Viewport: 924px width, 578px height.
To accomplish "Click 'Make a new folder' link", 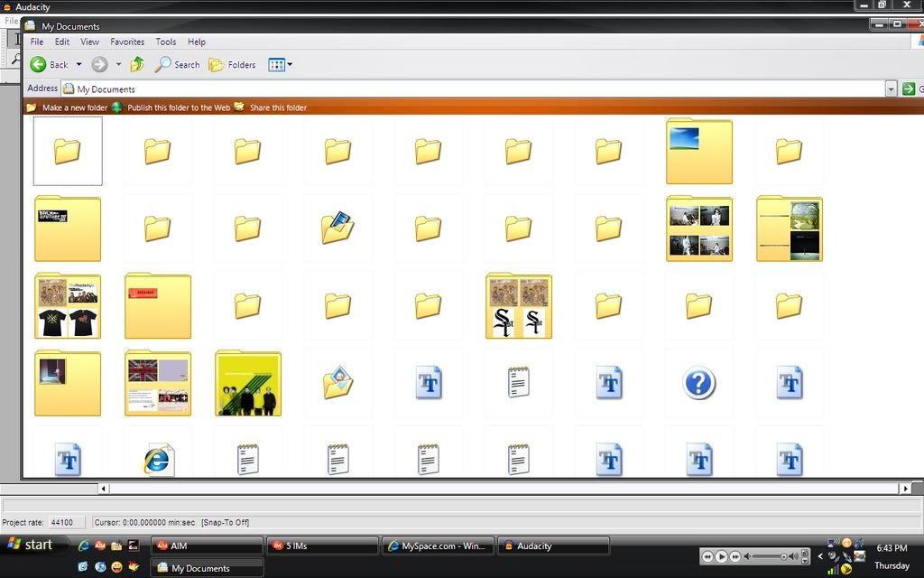I will click(75, 107).
